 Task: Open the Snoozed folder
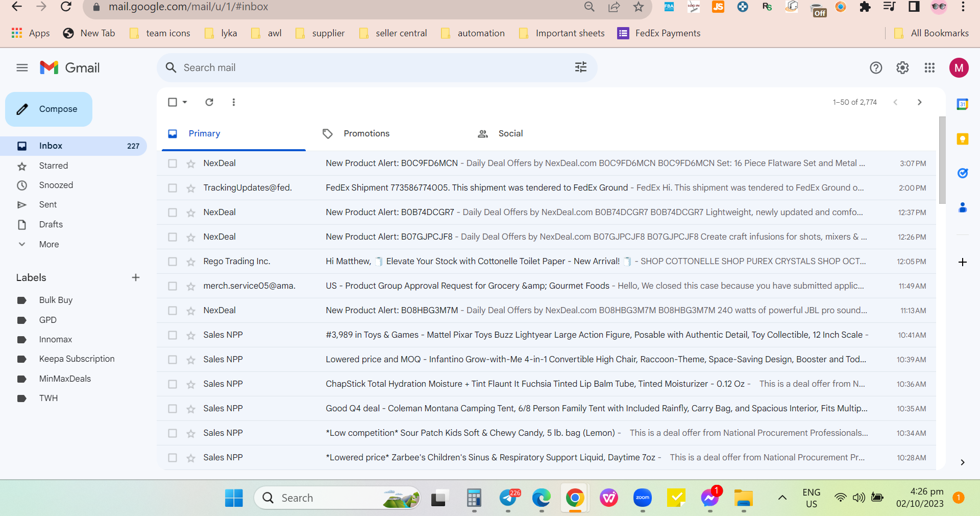click(73, 185)
